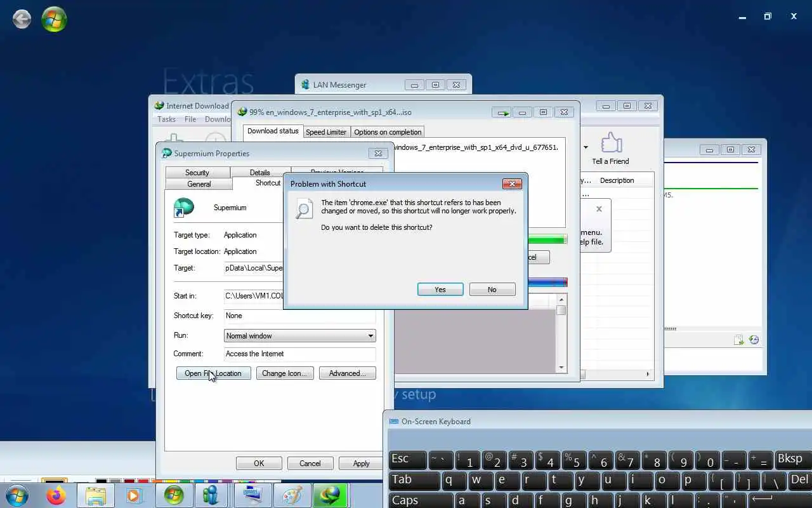Open the Tasks menu in IDM
The height and width of the screenshot is (508, 812).
(166, 119)
